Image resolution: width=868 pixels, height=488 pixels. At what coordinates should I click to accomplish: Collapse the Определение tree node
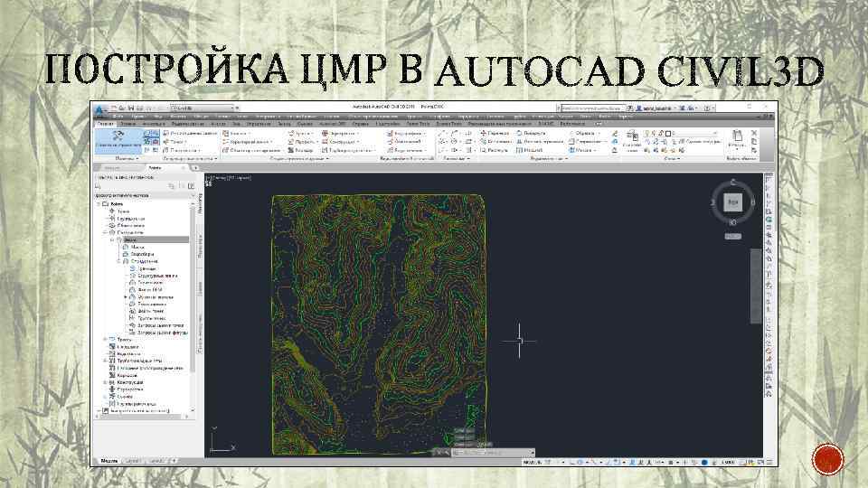tap(118, 261)
